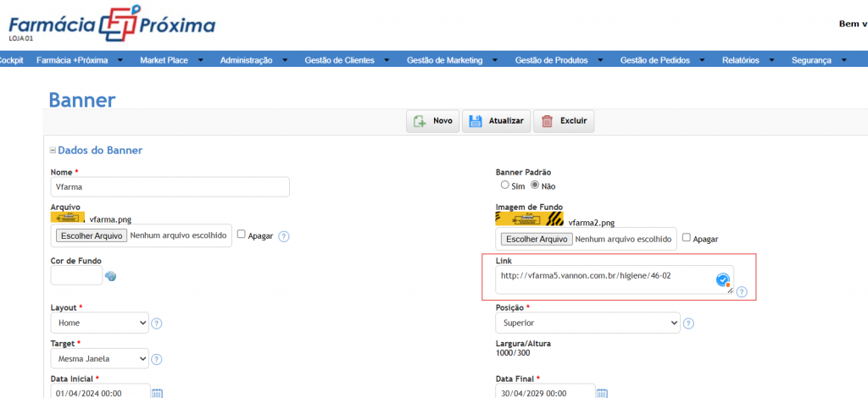Check Apagar under Arquivo
868x398 pixels.
(x=241, y=235)
